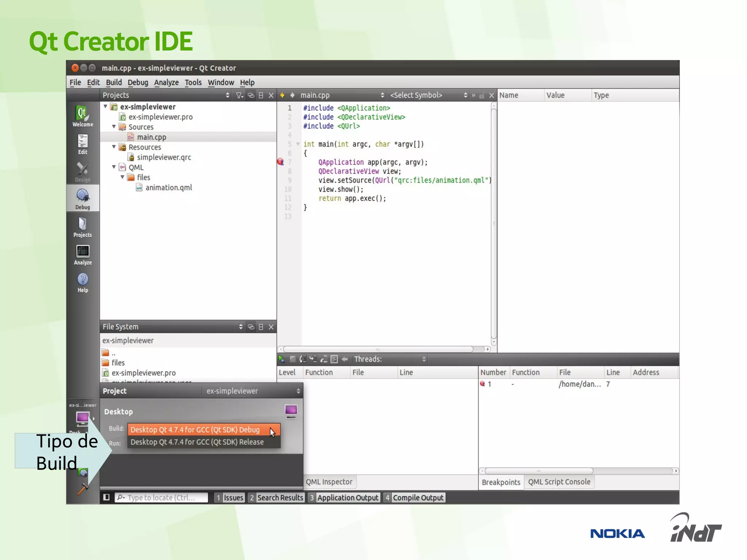
Task: Toggle Operate by Instruction debug icon
Action: (x=334, y=359)
